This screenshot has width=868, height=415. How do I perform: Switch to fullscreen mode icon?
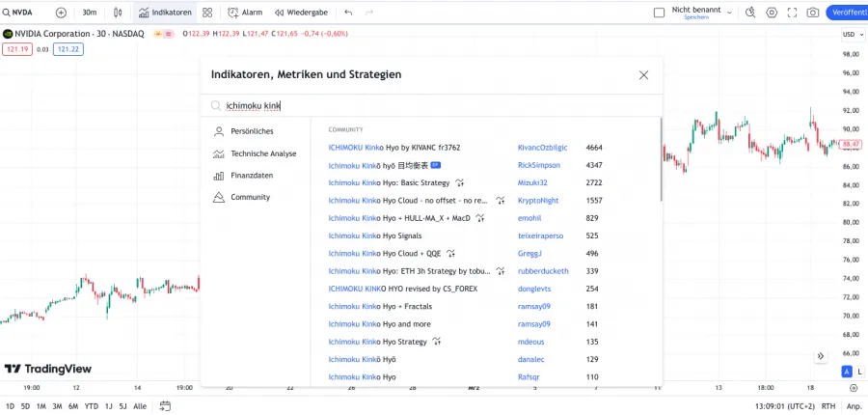(x=792, y=13)
